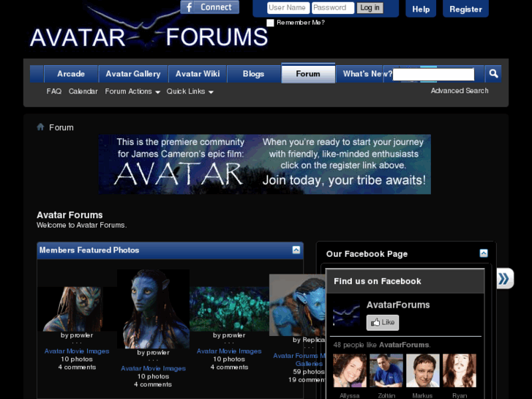Viewport: 532px width, 399px height.
Task: Click the forum search text box
Action: click(x=433, y=75)
